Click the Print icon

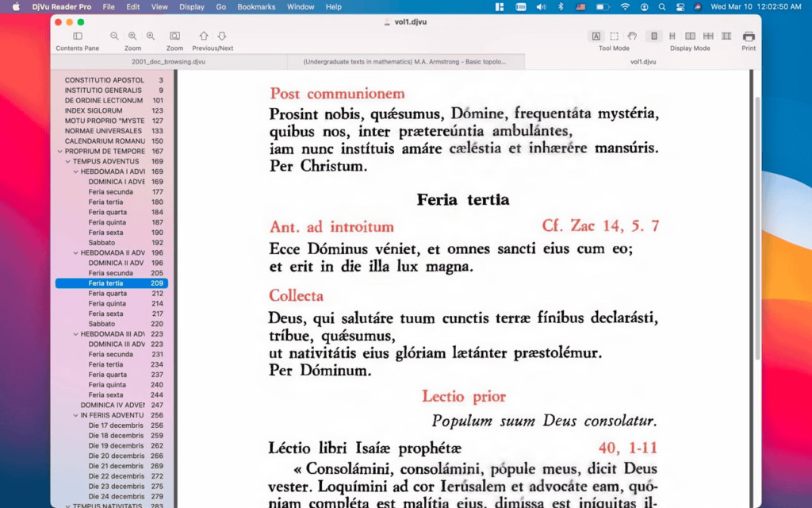pyautogui.click(x=749, y=36)
